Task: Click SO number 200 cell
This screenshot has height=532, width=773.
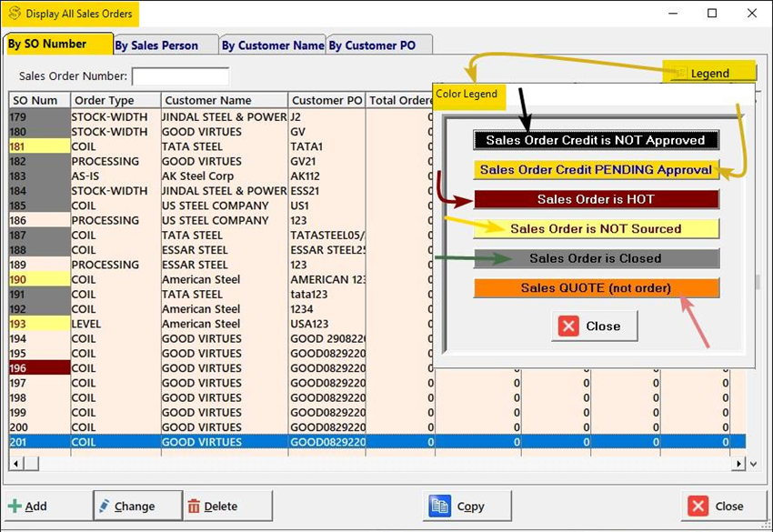Action: pos(39,427)
